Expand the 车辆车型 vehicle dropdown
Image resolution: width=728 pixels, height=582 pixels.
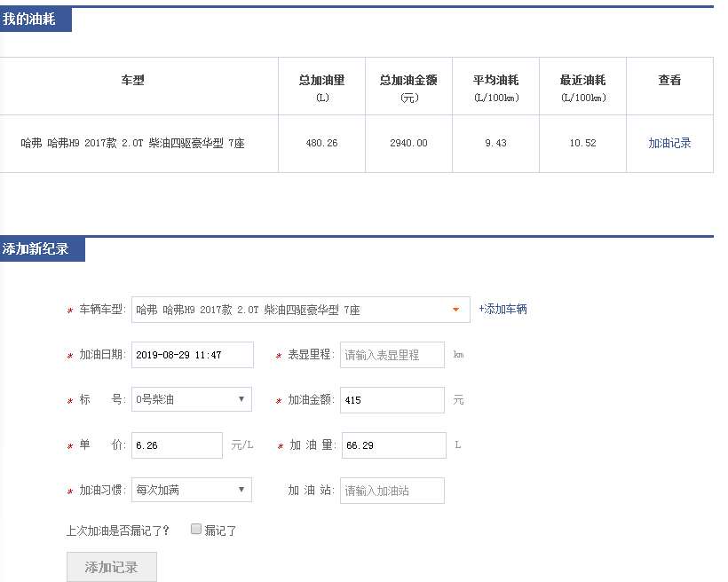tap(300, 310)
